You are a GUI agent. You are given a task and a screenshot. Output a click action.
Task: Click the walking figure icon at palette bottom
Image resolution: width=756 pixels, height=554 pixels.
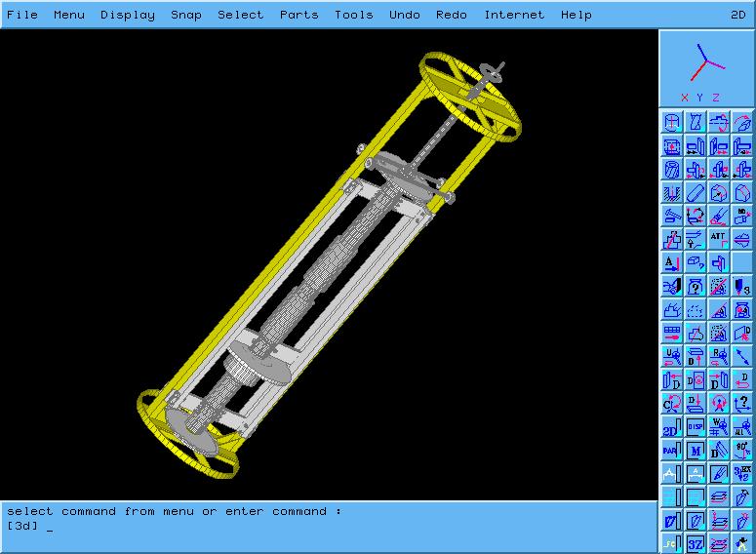tap(742, 543)
